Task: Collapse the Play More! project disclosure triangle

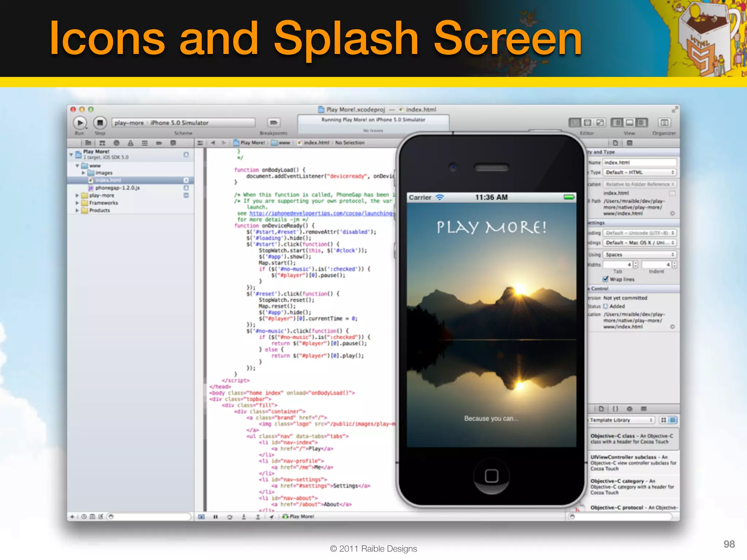Action: pyautogui.click(x=71, y=155)
